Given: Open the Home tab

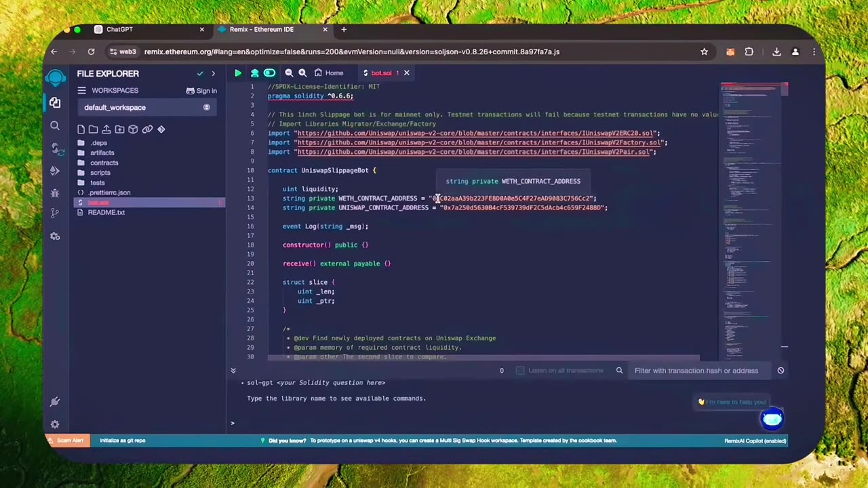Looking at the screenshot, I should click(329, 73).
